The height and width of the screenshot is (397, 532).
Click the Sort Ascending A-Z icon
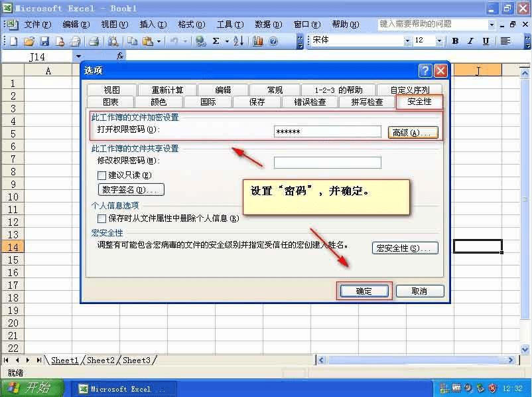pos(238,41)
